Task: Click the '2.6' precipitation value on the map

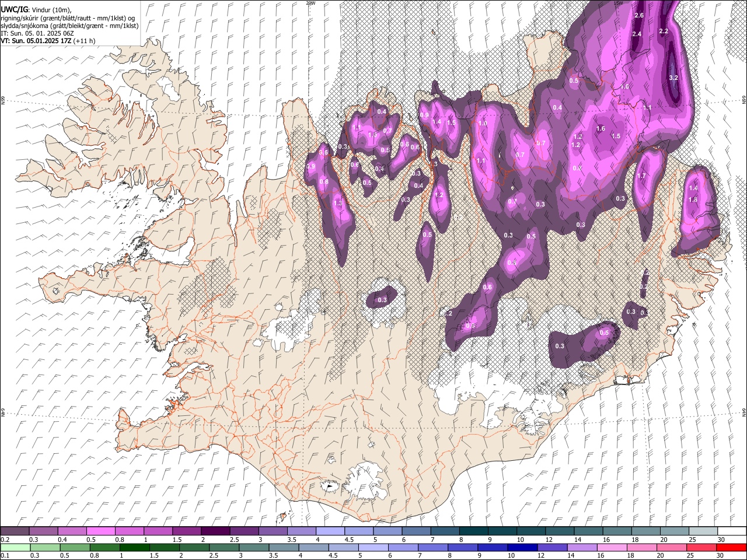Action: pyautogui.click(x=638, y=15)
